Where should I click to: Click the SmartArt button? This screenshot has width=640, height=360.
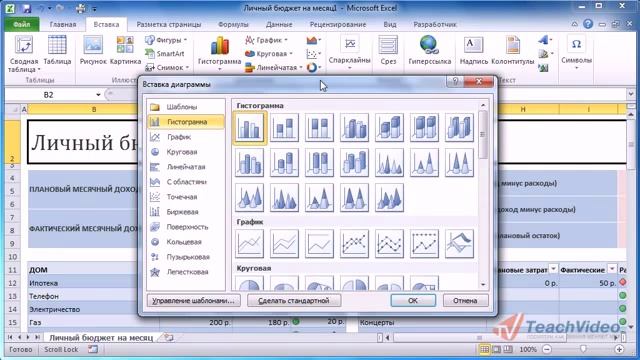pyautogui.click(x=165, y=53)
